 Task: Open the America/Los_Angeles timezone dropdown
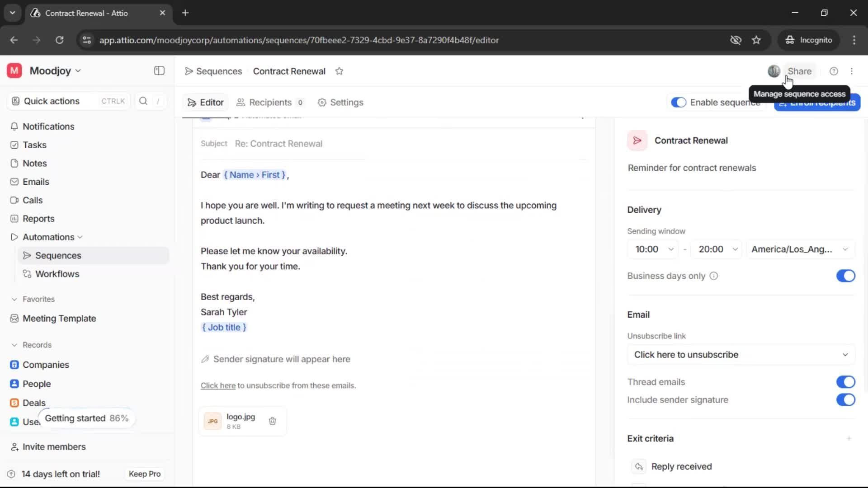[799, 249]
